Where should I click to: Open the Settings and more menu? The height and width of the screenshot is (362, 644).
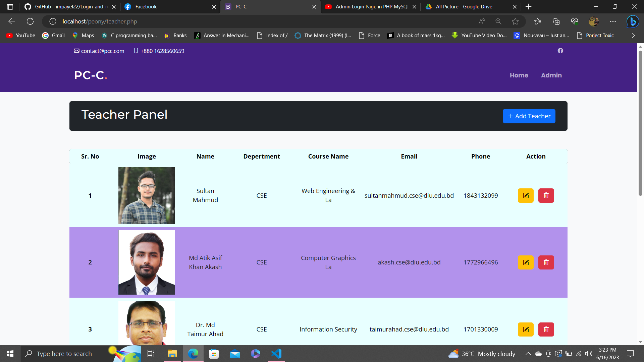click(613, 21)
